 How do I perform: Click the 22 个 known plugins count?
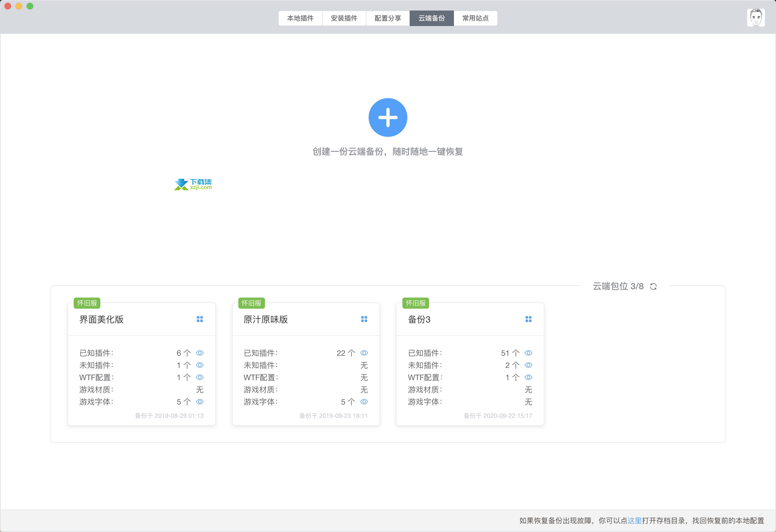tap(346, 353)
